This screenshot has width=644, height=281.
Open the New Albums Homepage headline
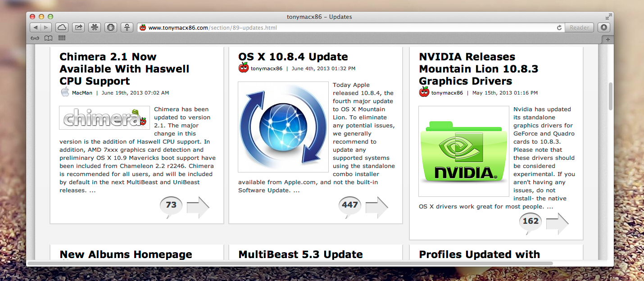126,254
